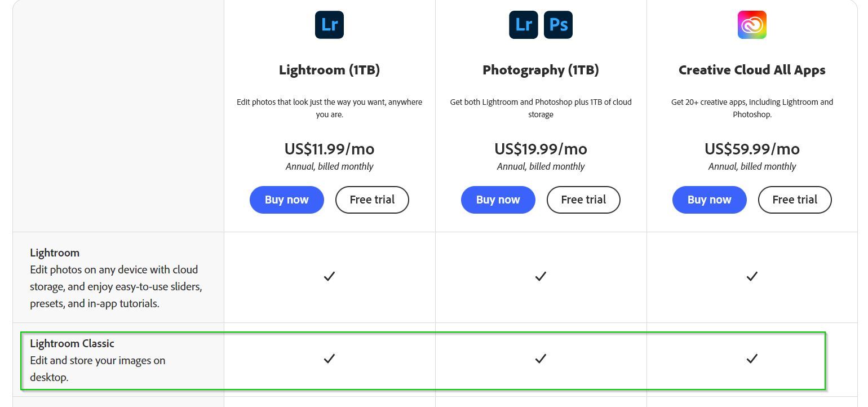Select the checkmark under Photography (1TB) in Lightroom row
868x407 pixels.
click(x=541, y=276)
